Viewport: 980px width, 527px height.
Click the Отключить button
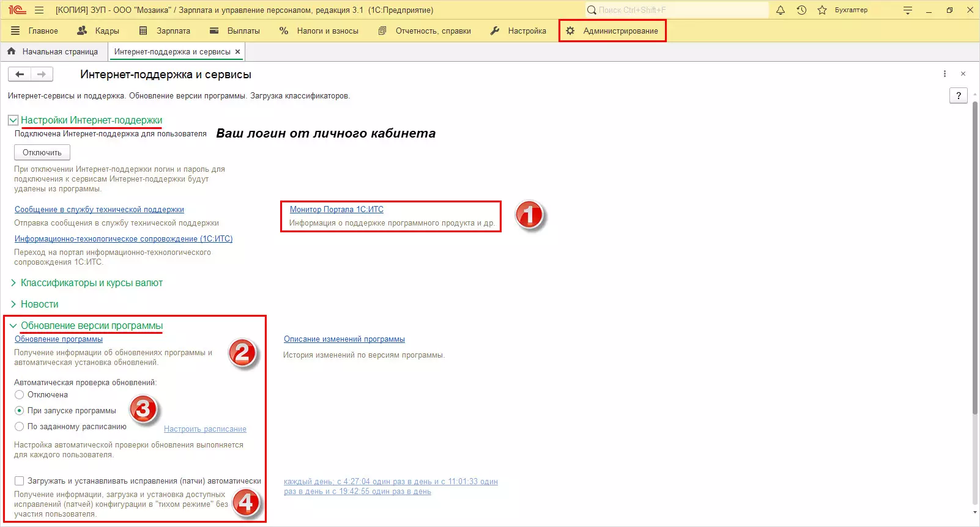[x=42, y=152]
